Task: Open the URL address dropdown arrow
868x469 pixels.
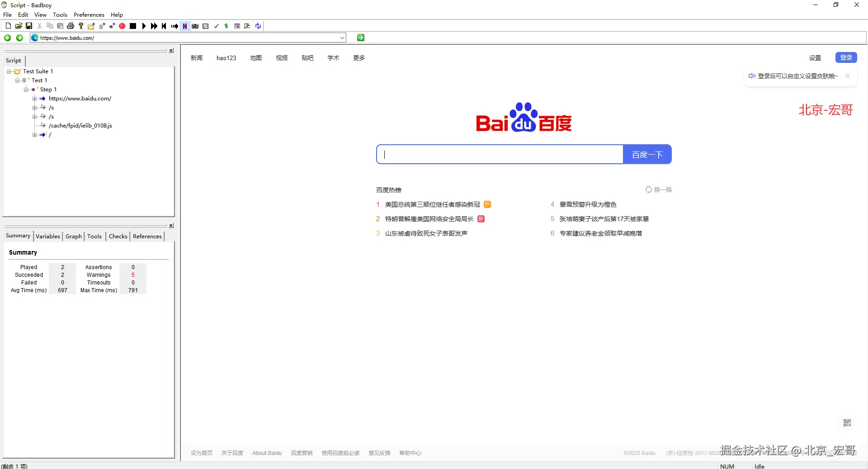Action: [x=342, y=38]
